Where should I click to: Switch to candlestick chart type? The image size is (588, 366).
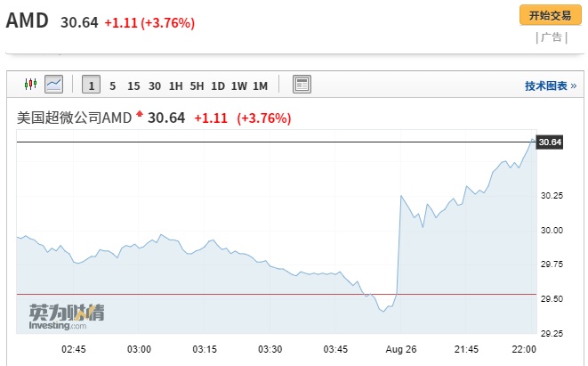tap(32, 85)
